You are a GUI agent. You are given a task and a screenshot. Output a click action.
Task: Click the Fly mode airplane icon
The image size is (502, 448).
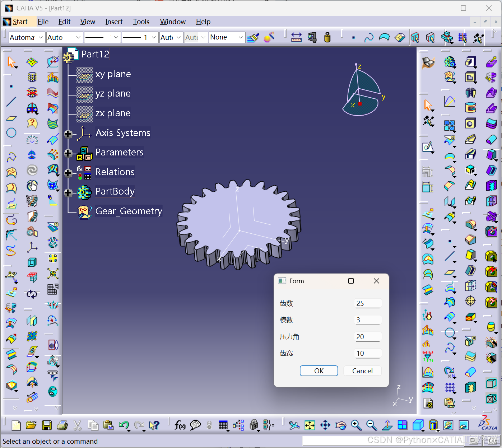294,425
